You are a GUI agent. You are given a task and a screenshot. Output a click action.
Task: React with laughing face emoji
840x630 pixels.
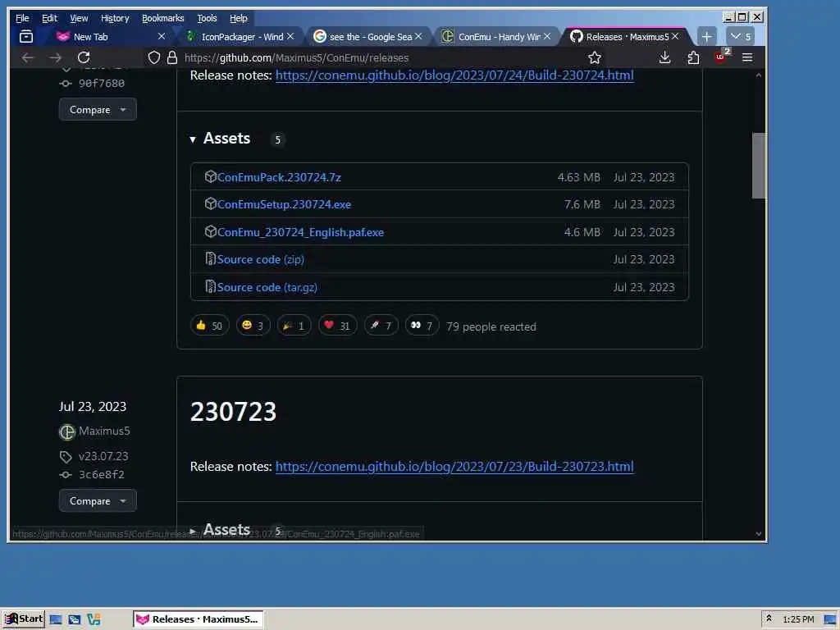253,325
